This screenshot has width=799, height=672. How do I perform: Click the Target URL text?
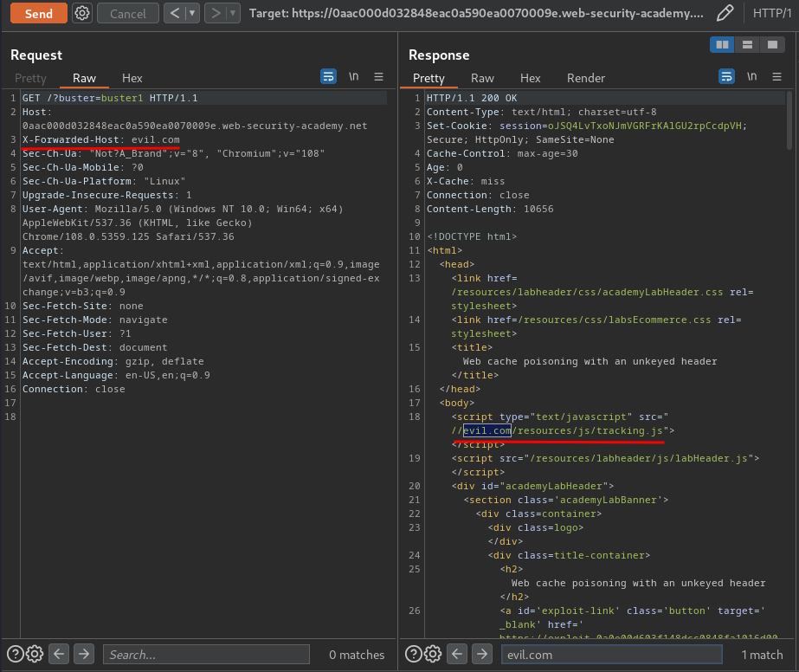click(476, 13)
